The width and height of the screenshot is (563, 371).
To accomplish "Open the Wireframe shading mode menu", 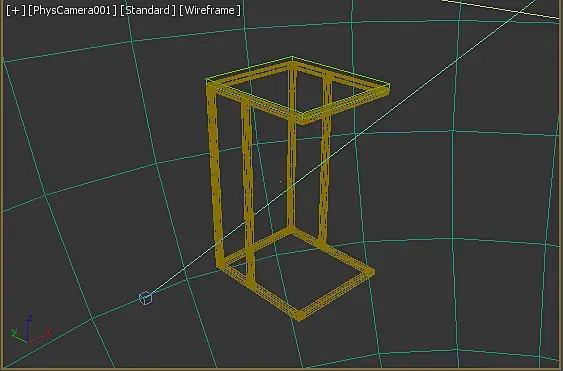I will [x=210, y=10].
